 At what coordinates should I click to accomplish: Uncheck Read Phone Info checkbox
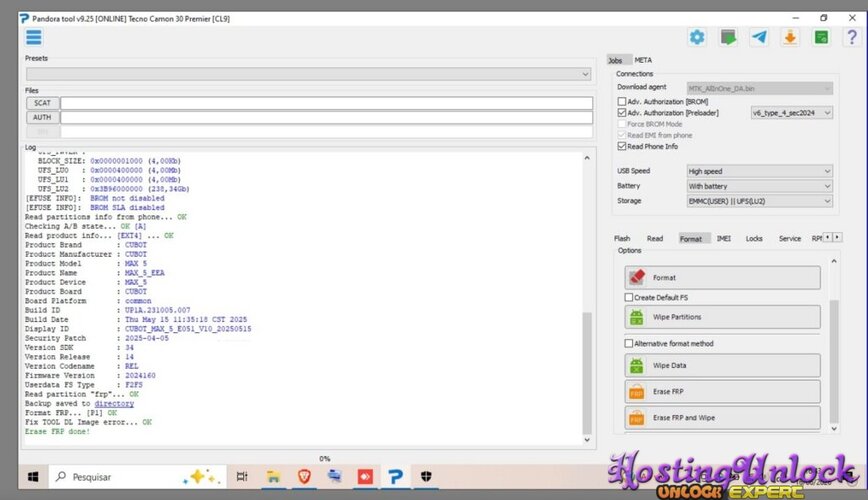point(622,146)
